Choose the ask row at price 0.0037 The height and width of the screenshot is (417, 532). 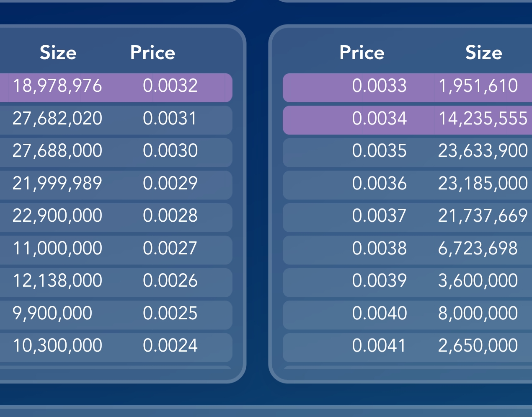coord(407,218)
